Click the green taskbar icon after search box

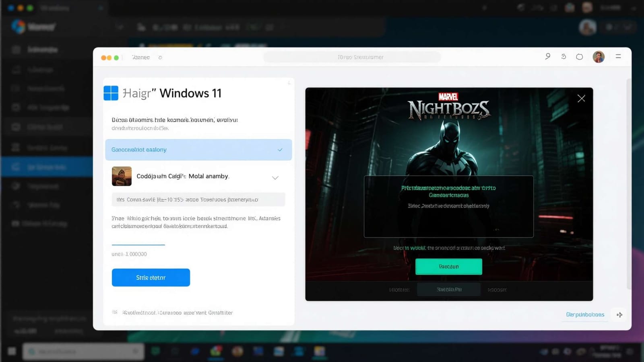[156, 351]
